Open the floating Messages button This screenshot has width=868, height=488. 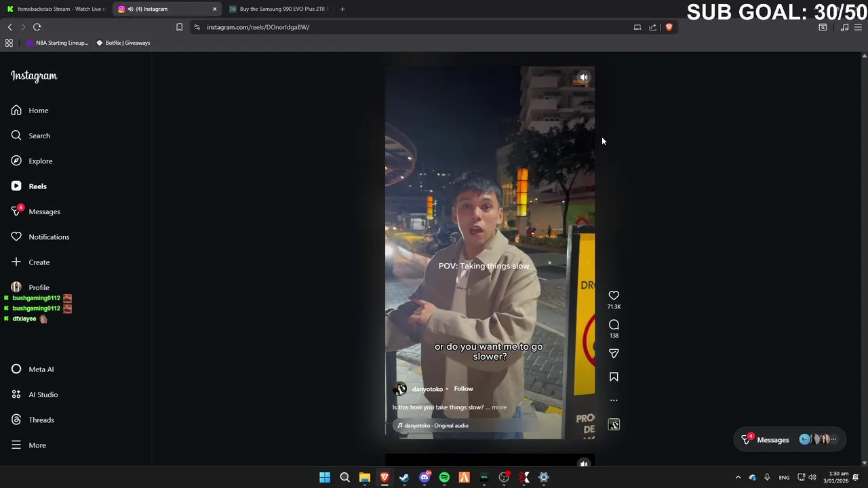(791, 440)
